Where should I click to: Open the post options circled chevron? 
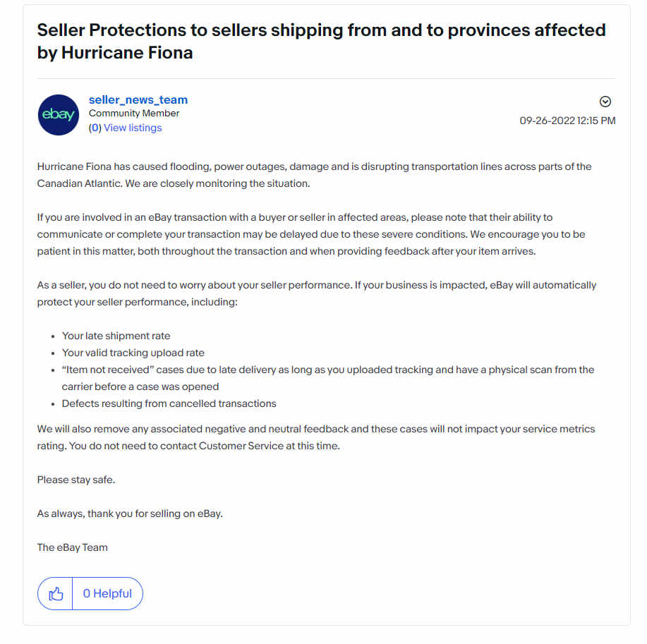[605, 102]
